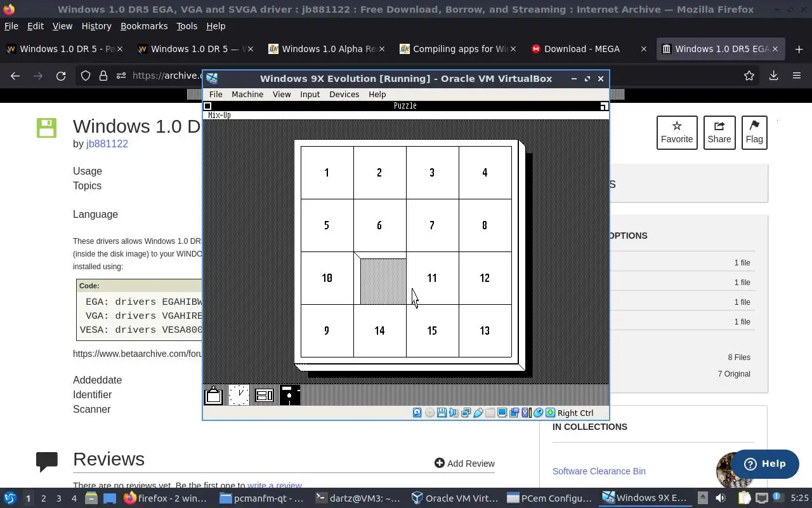This screenshot has height=508, width=812.
Task: Click the Puzzle window zoom box at title bar right
Action: tap(604, 106)
